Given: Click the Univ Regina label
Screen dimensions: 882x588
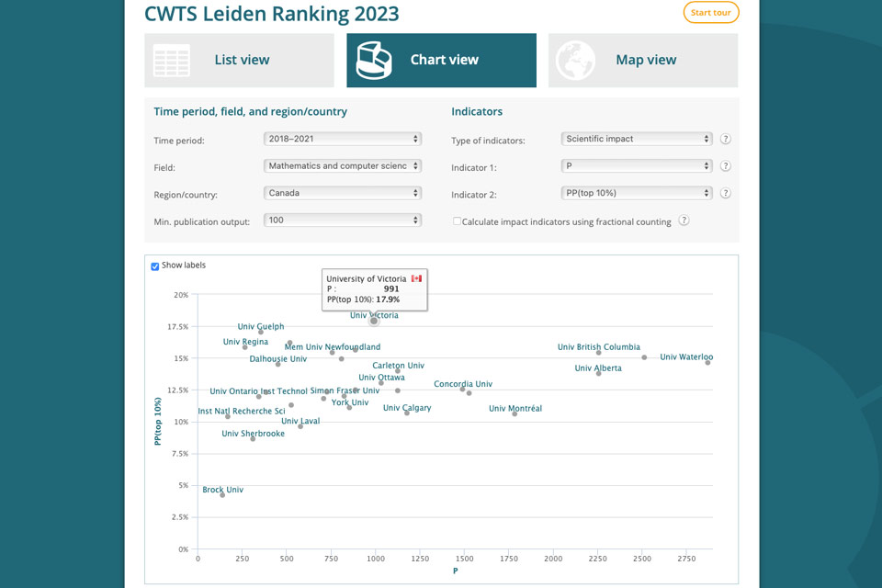Looking at the screenshot, I should point(245,342).
